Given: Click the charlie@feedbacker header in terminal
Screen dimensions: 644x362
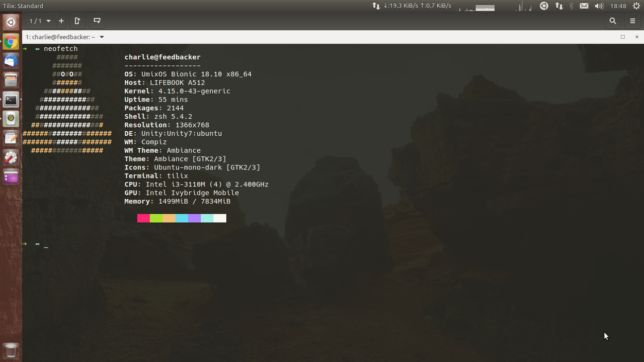Looking at the screenshot, I should pyautogui.click(x=163, y=57).
